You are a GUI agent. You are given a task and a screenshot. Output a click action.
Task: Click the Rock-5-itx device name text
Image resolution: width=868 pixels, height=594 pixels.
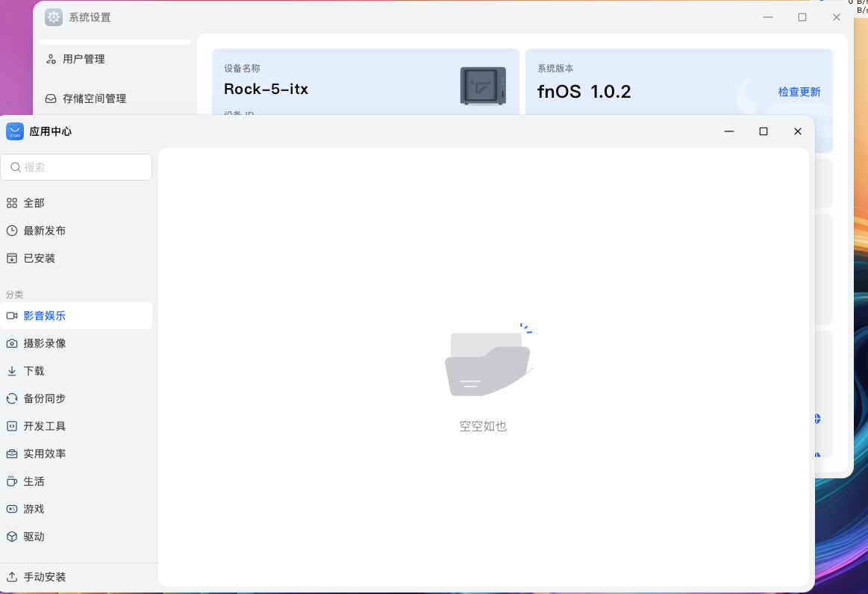point(266,89)
